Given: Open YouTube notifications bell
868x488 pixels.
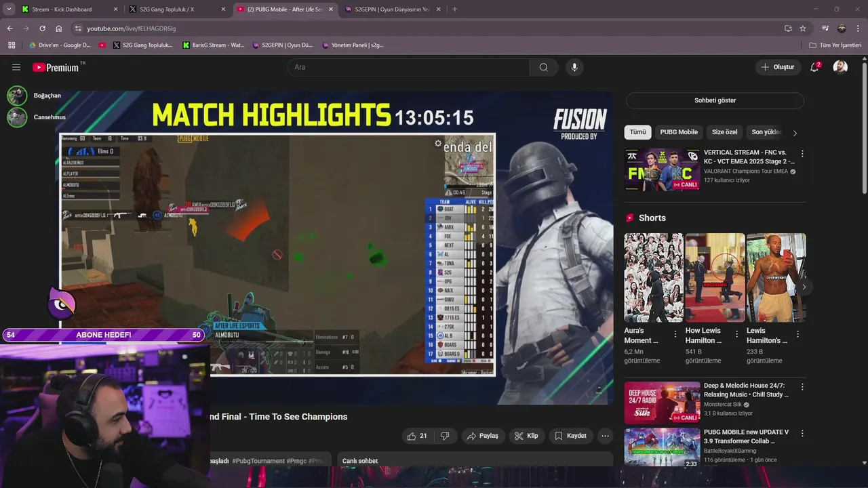Looking at the screenshot, I should tap(814, 67).
